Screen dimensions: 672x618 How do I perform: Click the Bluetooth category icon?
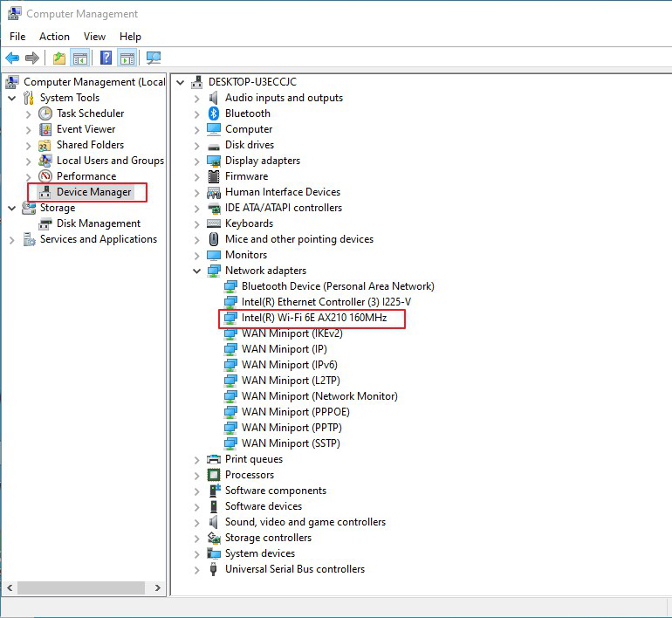[214, 113]
